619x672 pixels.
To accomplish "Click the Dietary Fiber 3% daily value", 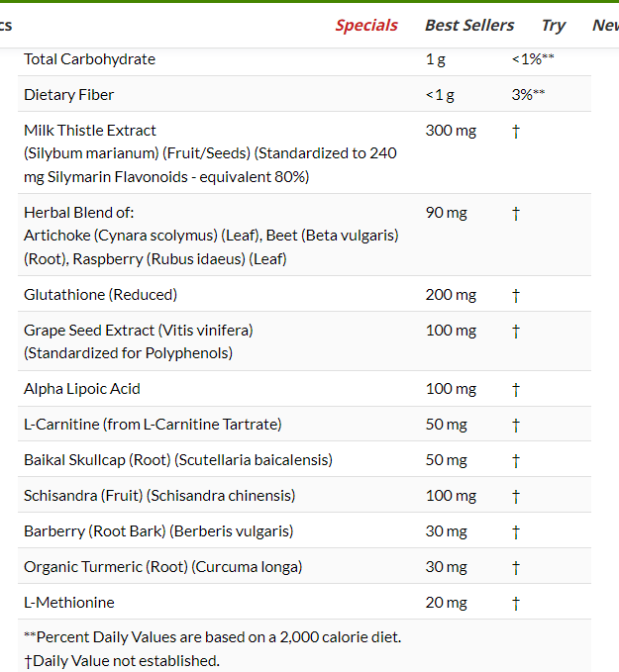I will 528,95.
